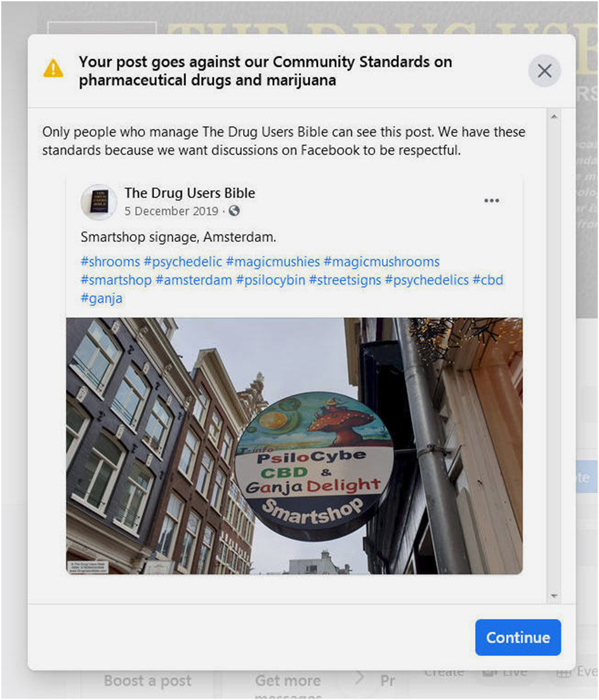599x700 pixels.
Task: Click the yellow warning triangle icon
Action: pos(53,69)
